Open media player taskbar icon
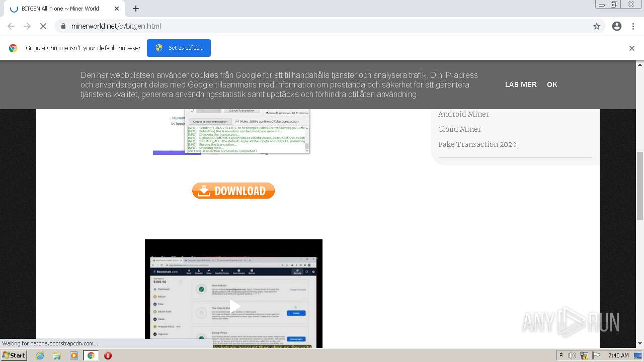Screen dimensions: 644x362 74,355
